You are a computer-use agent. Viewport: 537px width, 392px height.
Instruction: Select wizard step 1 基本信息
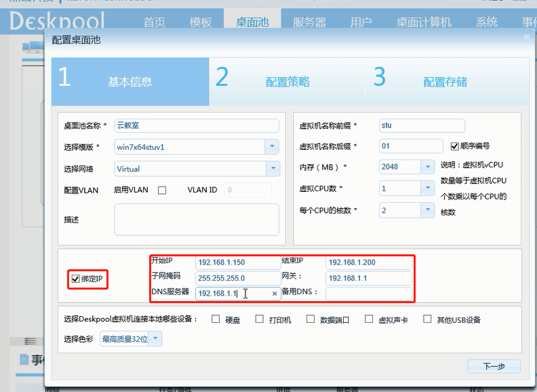130,81
